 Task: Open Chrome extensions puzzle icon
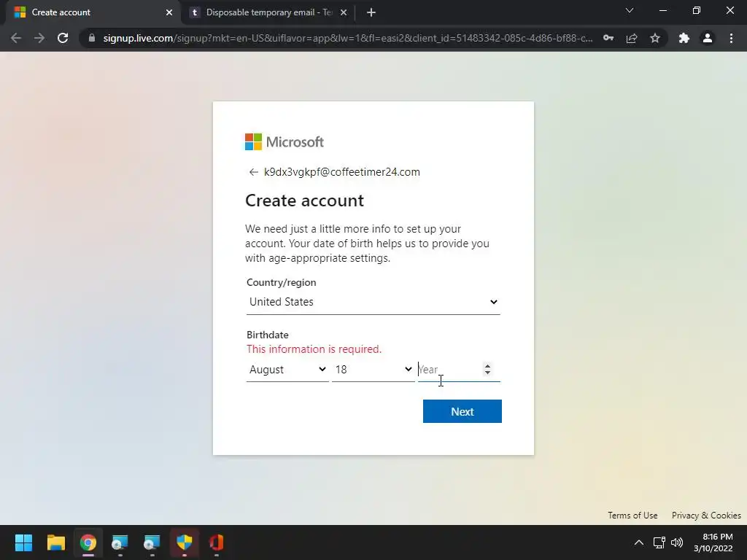pos(684,38)
